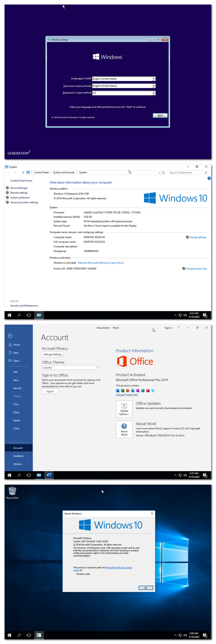
Task: Open Advanced system settings
Action: (x=24, y=202)
